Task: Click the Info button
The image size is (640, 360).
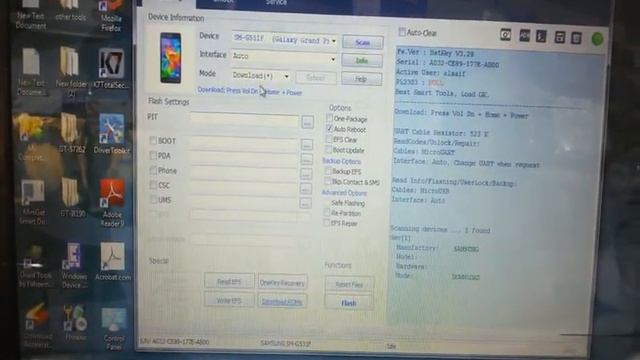Action: [x=362, y=60]
